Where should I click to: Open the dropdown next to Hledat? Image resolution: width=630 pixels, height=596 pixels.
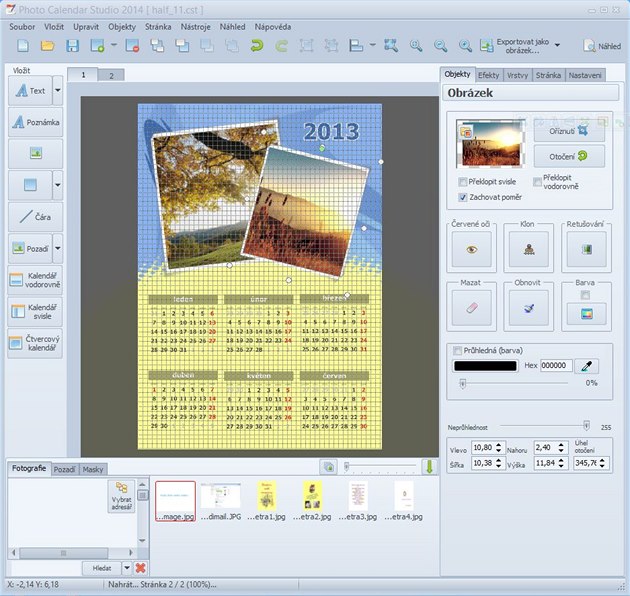point(127,568)
